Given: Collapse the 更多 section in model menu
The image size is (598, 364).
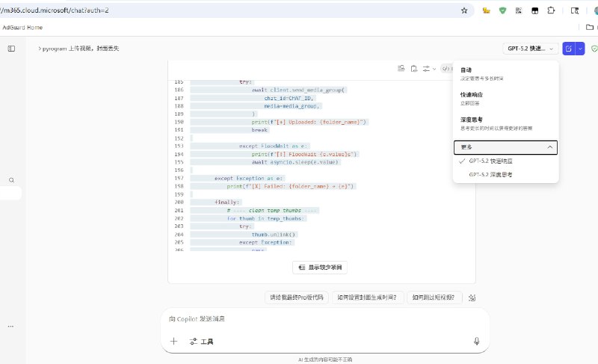Looking at the screenshot, I should [506, 147].
